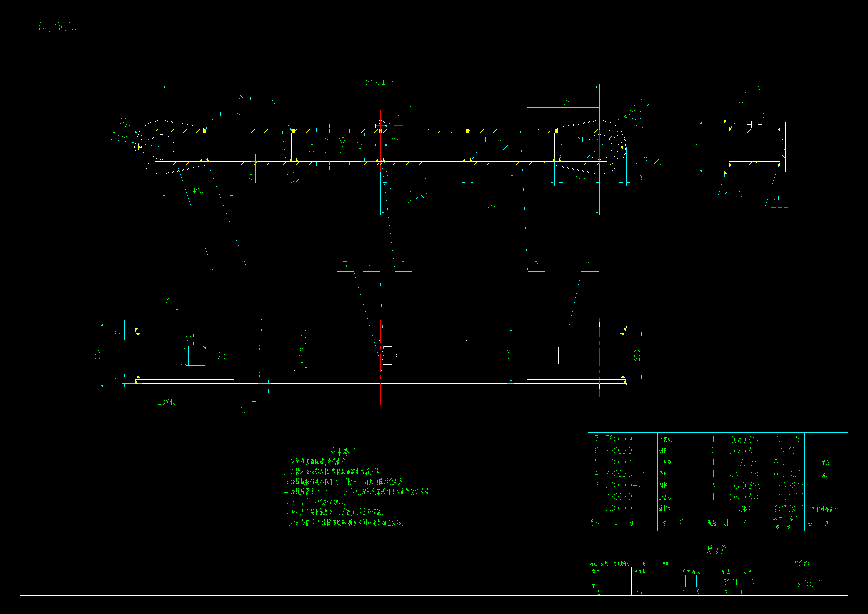868x614 pixels.
Task: Click the 更改文件号 label
Action: [x=622, y=564]
